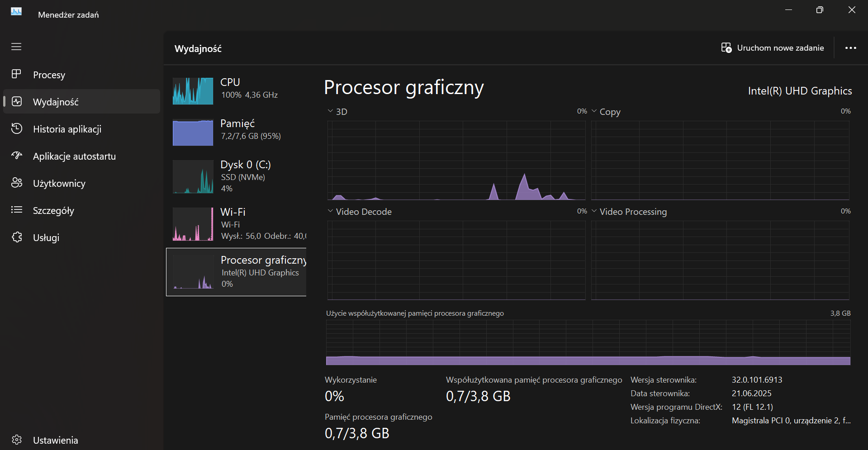Image resolution: width=868 pixels, height=450 pixels.
Task: Select the Wi-Fi mini graph thumbnail
Action: pyautogui.click(x=193, y=224)
